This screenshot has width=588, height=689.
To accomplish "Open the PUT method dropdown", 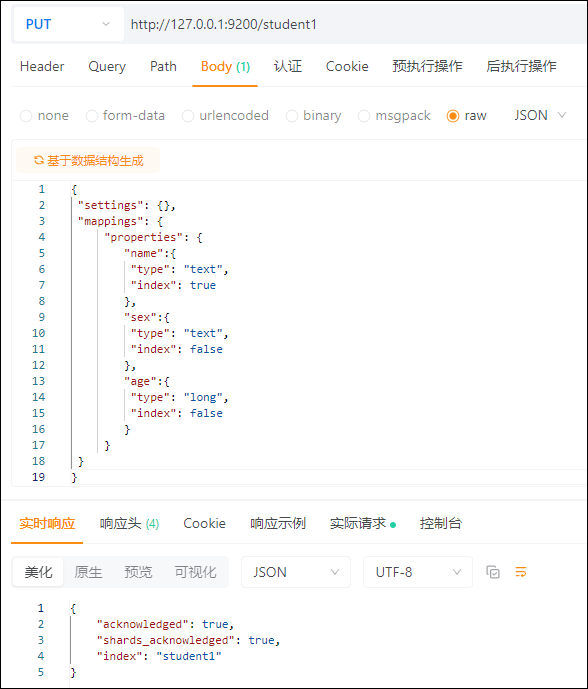I will [69, 24].
